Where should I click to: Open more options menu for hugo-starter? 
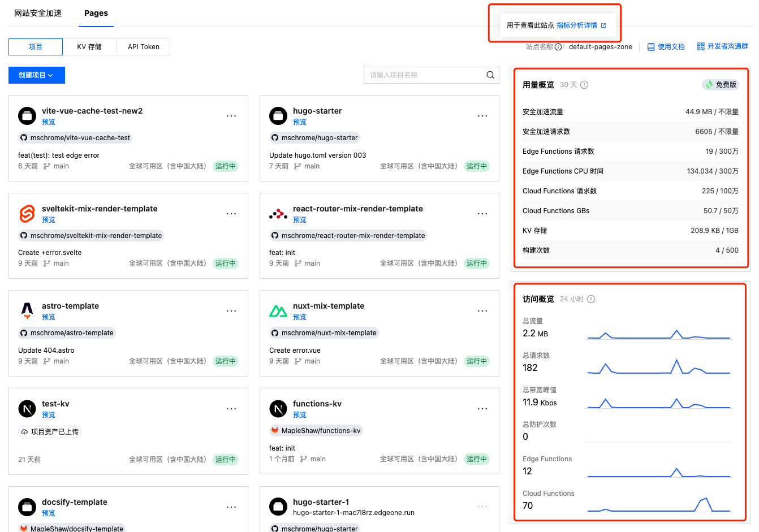(x=482, y=116)
